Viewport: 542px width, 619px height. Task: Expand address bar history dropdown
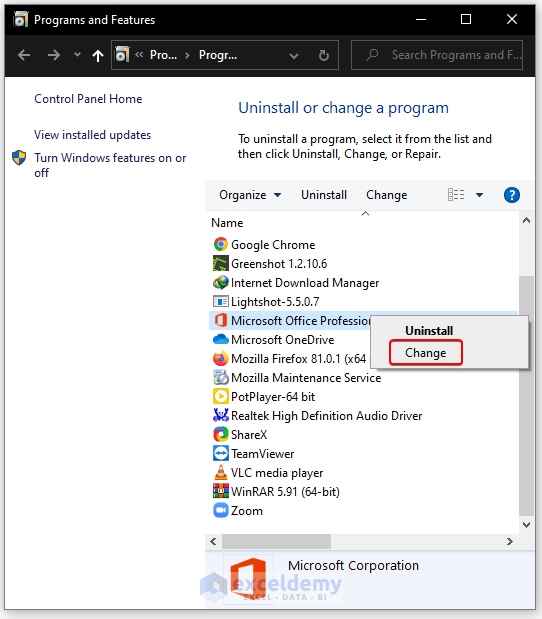coord(294,56)
